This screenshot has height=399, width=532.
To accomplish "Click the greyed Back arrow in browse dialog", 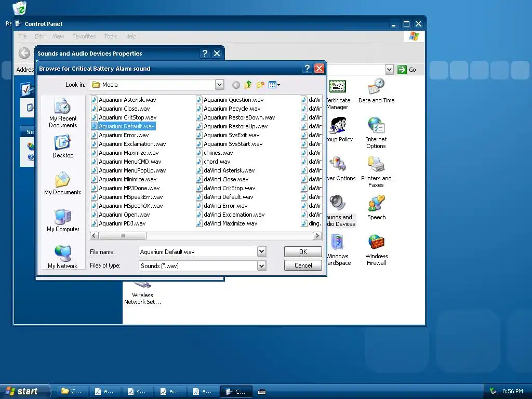I will 236,85.
